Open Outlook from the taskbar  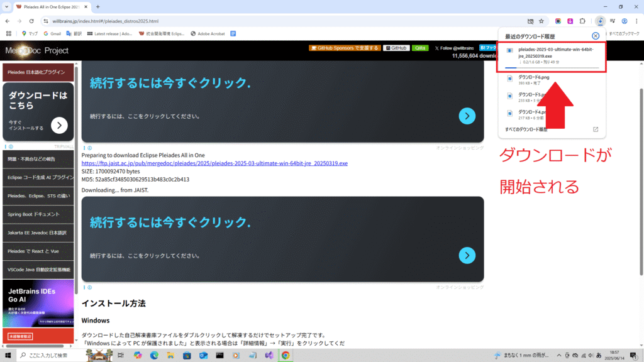click(203, 356)
